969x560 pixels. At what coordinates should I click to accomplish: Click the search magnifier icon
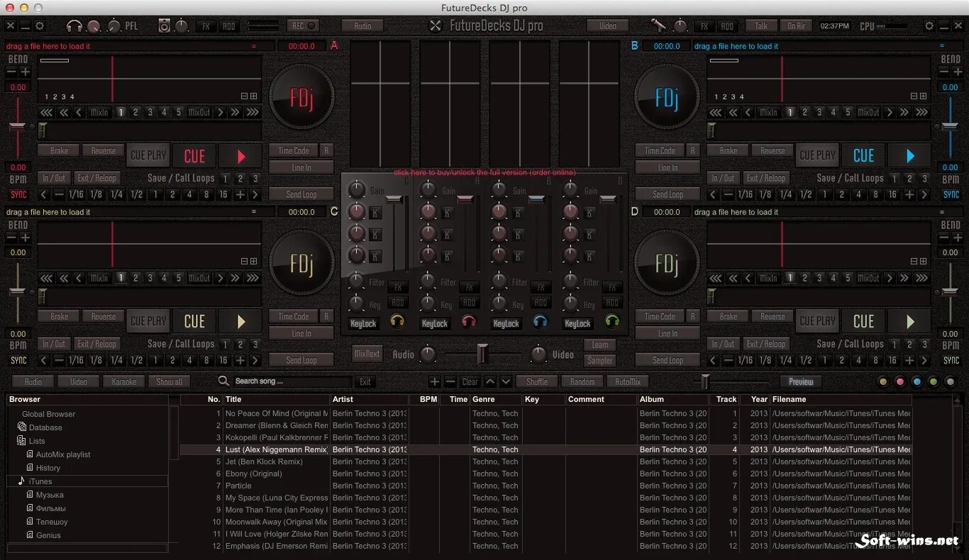click(223, 381)
